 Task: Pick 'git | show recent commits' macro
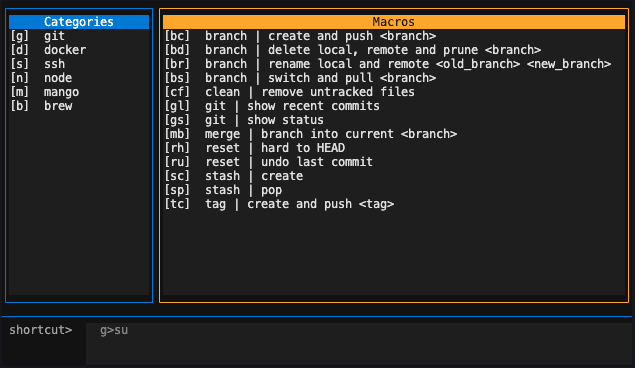[394, 106]
